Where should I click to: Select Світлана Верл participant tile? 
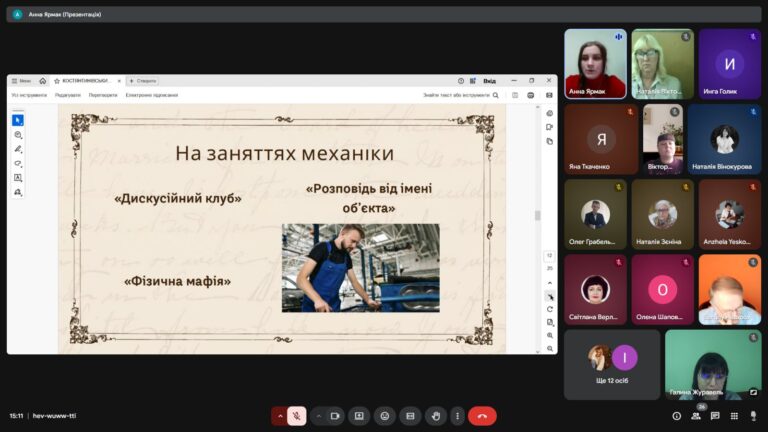click(x=595, y=289)
